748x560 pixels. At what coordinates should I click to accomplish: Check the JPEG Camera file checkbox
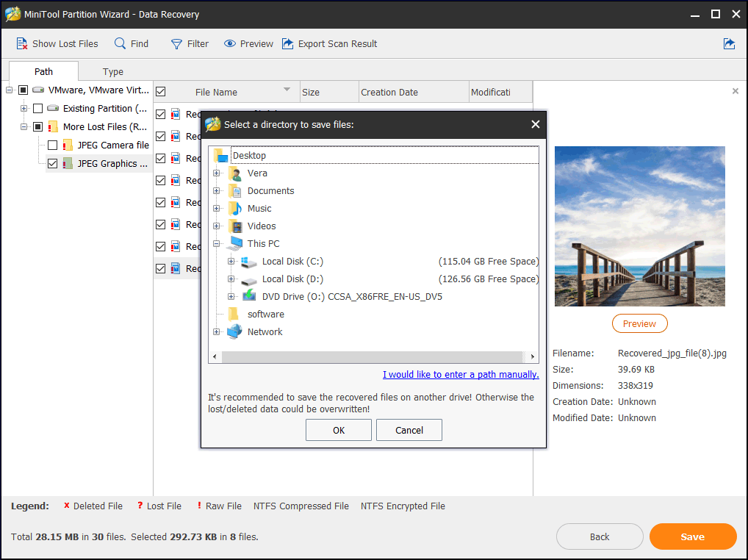(x=52, y=146)
